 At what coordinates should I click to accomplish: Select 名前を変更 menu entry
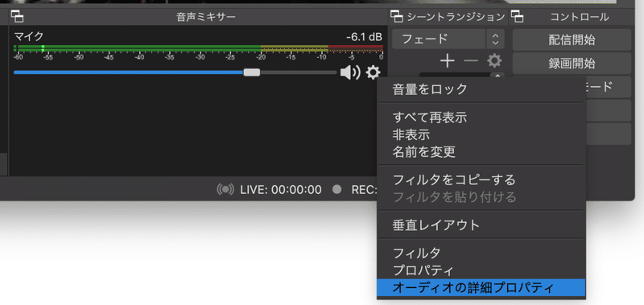[x=481, y=152]
